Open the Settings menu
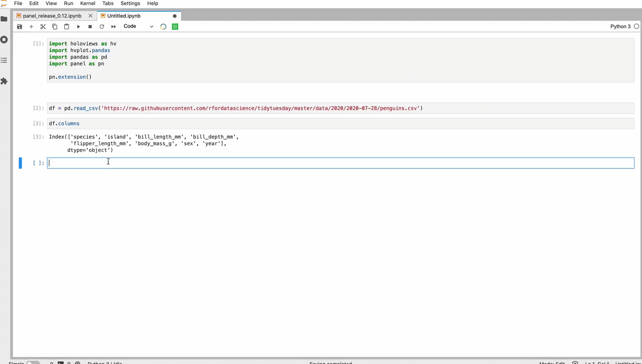The width and height of the screenshot is (642, 364). (130, 4)
